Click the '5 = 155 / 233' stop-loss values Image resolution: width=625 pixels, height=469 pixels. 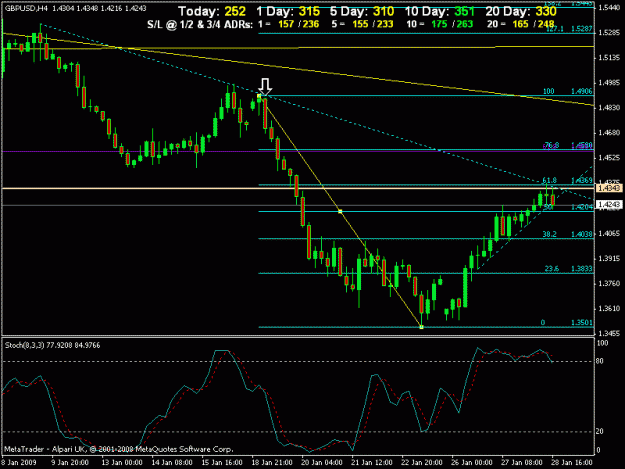tap(362, 24)
